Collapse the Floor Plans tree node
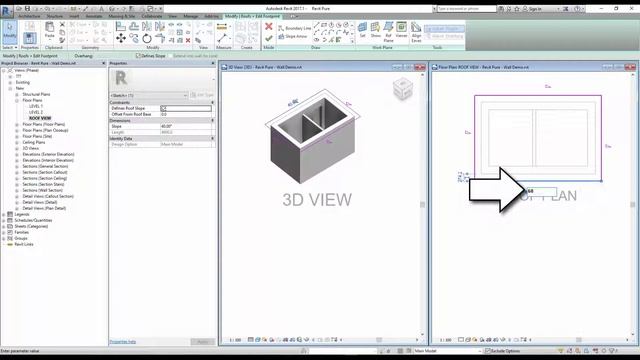 [17, 100]
